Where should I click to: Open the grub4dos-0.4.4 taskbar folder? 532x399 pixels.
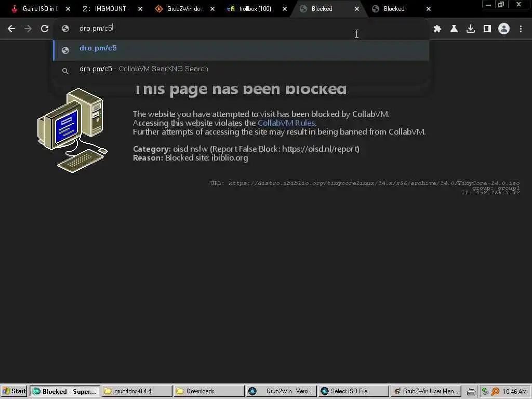click(x=137, y=391)
